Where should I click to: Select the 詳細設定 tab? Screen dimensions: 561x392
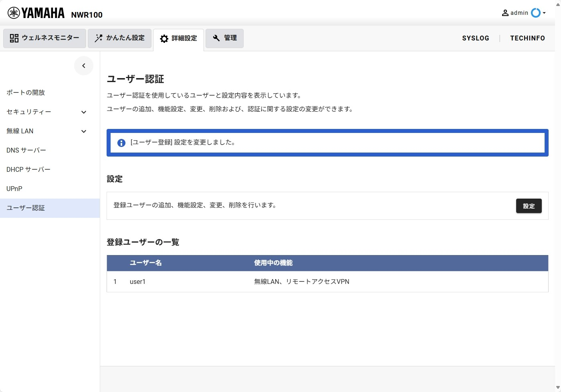(x=178, y=38)
